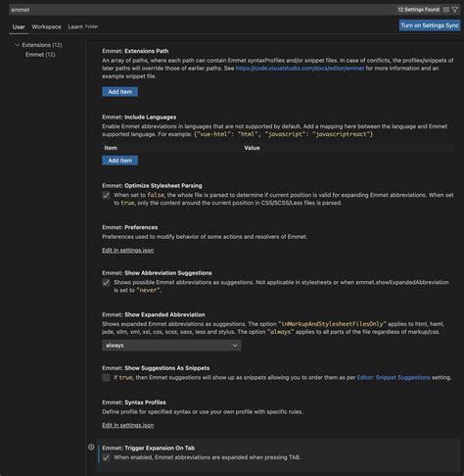Image resolution: width=464 pixels, height=476 pixels.
Task: Select the 'Emmet: Extensions Path' setting title
Action: (x=135, y=51)
